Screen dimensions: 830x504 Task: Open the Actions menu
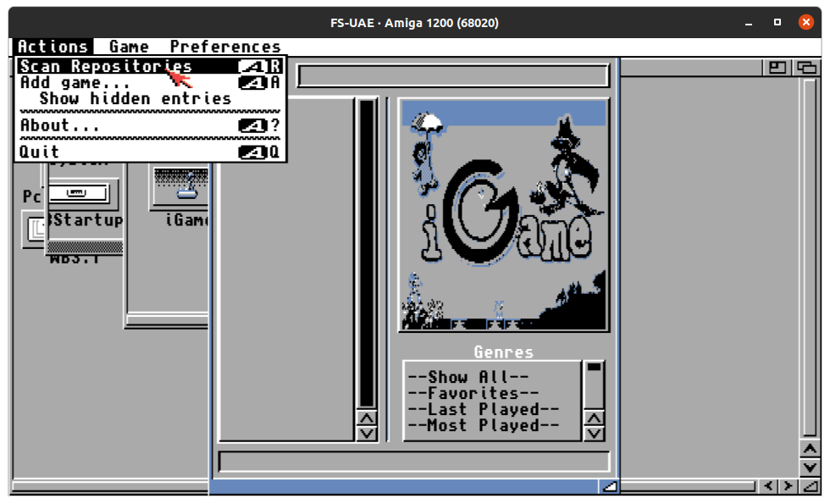[x=53, y=47]
